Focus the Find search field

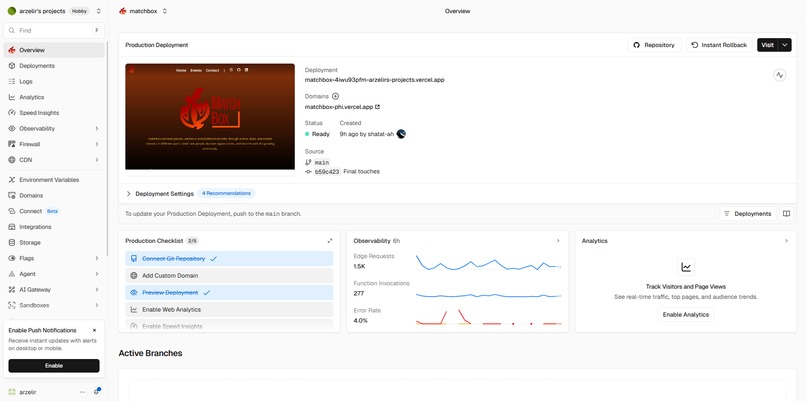pos(54,30)
